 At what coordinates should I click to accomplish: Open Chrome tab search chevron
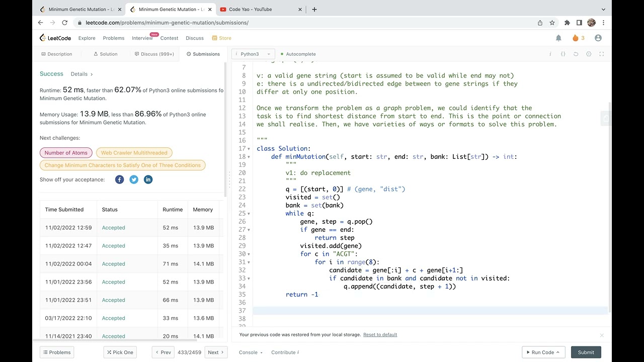[x=603, y=9]
